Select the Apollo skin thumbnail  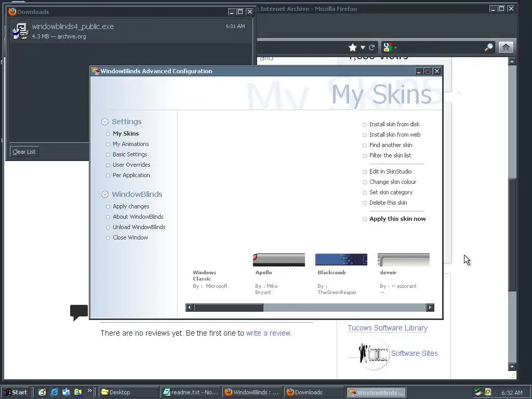(279, 260)
